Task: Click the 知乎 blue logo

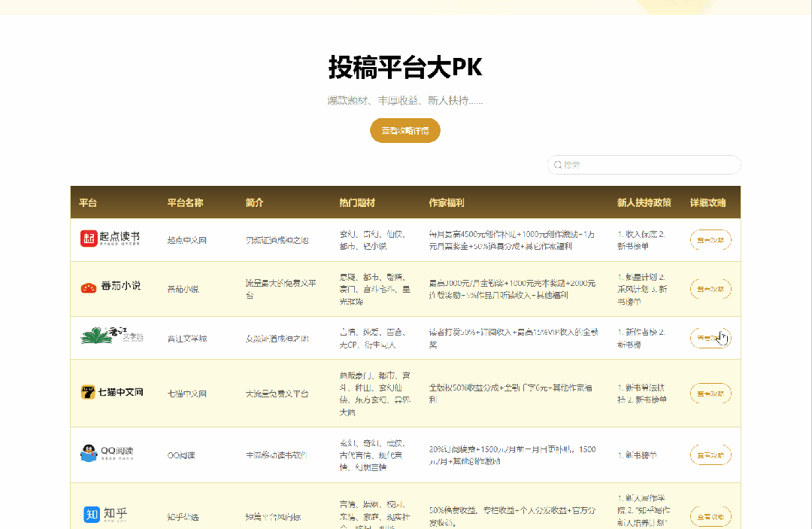Action: [105, 514]
